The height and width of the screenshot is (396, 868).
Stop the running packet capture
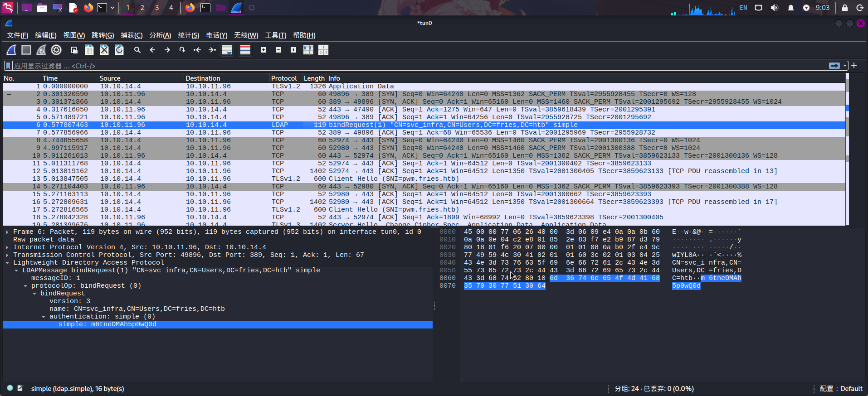click(26, 50)
